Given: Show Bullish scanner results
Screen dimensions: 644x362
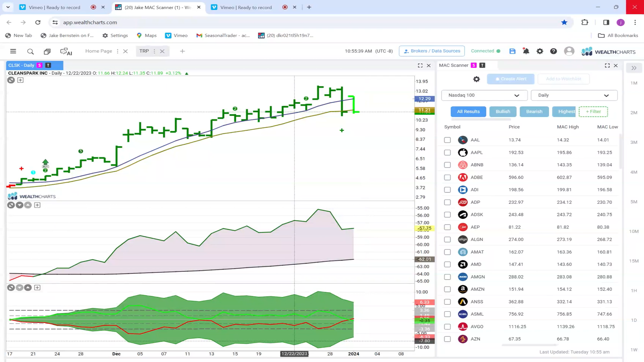Looking at the screenshot, I should coord(503,112).
